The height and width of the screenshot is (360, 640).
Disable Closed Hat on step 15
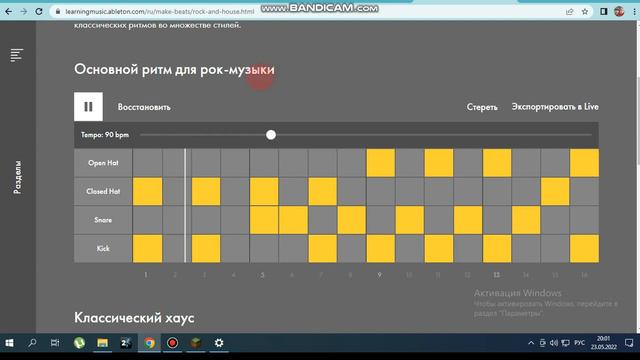coord(555,191)
